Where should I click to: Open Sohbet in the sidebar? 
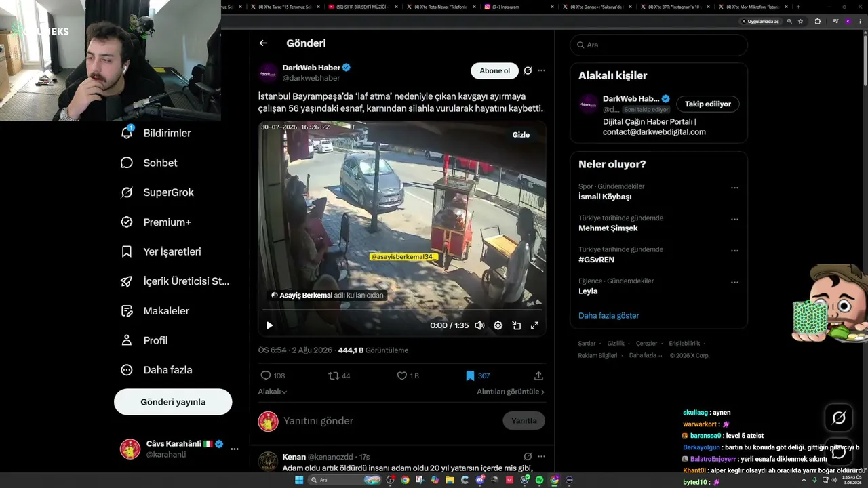pyautogui.click(x=149, y=163)
